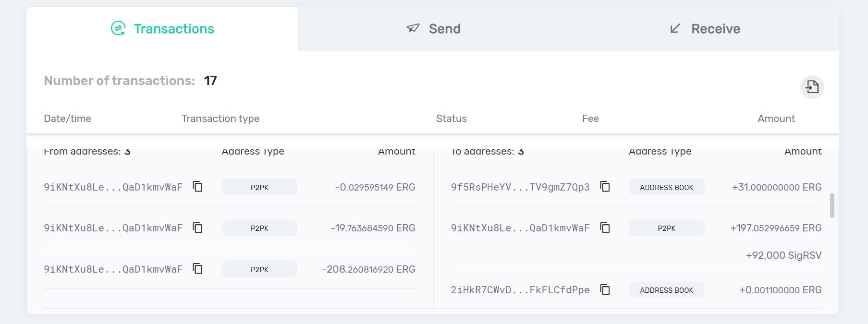The width and height of the screenshot is (868, 324).
Task: Switch to the Receive tab
Action: coord(704,29)
